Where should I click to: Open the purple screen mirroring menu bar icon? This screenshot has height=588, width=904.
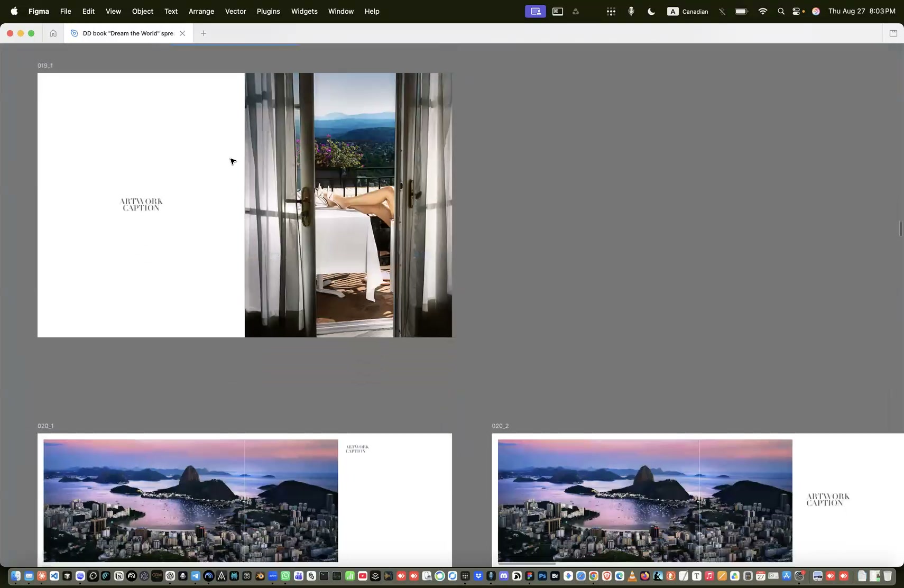(535, 11)
